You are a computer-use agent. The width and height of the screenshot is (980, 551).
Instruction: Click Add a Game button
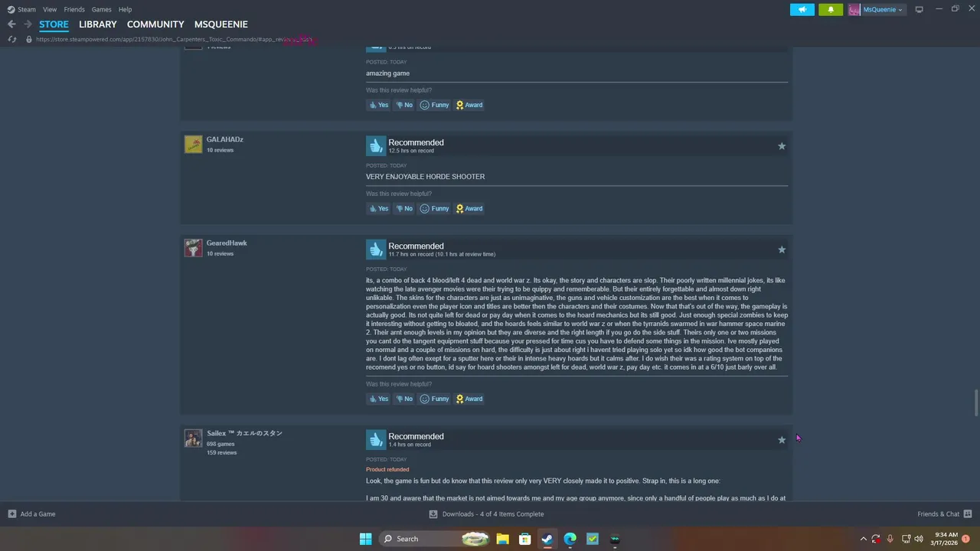pos(31,514)
